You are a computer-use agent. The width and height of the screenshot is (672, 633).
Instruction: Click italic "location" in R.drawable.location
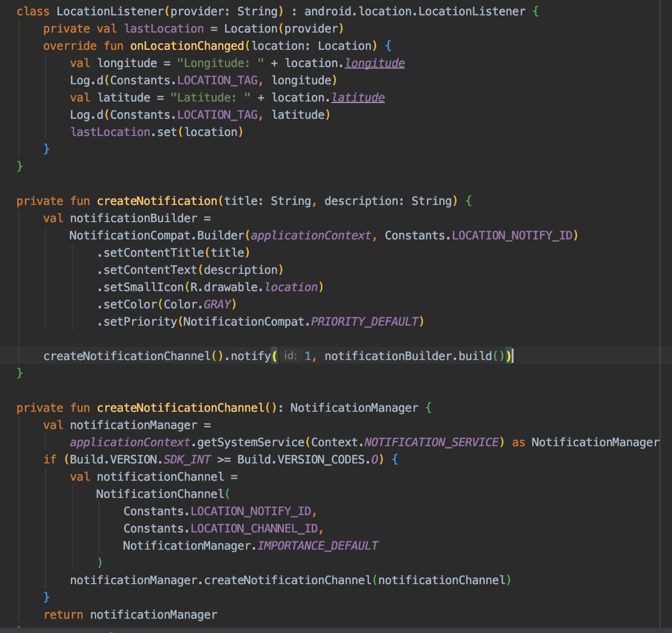tap(291, 287)
